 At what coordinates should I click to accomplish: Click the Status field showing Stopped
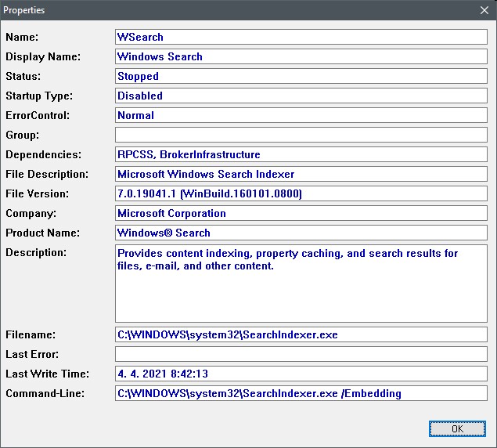301,76
